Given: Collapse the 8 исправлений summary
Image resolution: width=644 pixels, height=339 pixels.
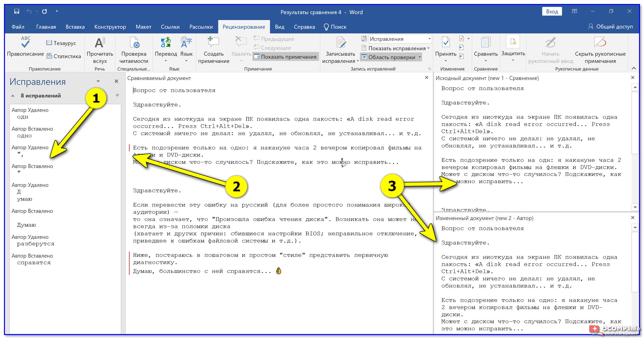Looking at the screenshot, I should click(13, 96).
